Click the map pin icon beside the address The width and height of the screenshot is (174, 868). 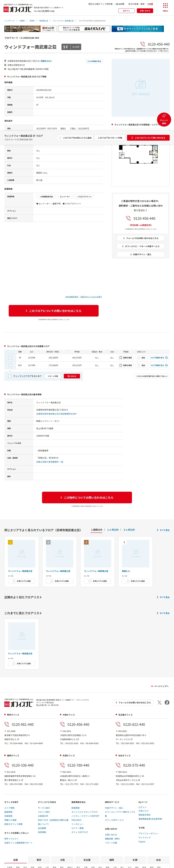click(x=5, y=61)
